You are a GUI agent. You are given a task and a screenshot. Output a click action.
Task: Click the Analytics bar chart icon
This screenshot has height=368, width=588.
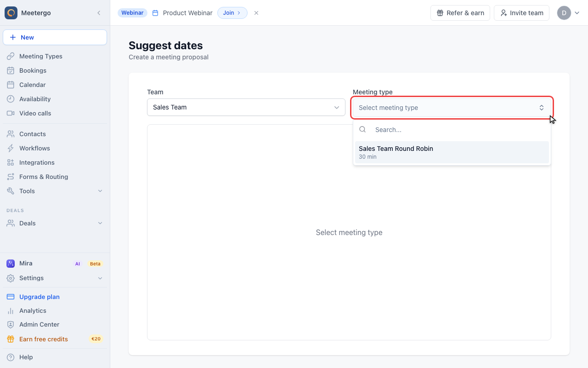[11, 310]
